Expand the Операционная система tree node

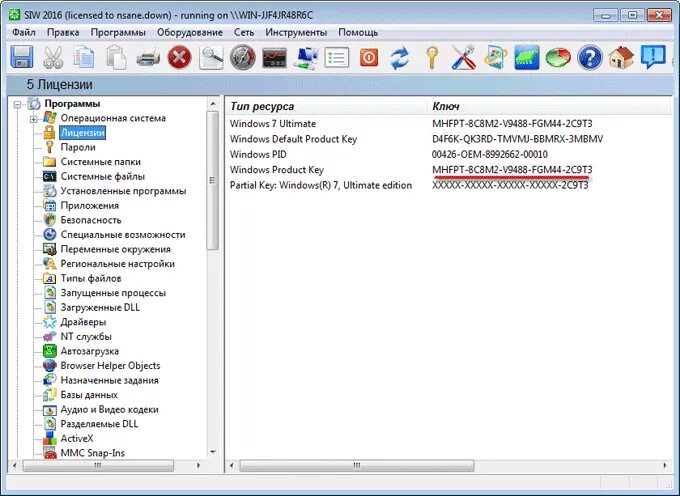coord(33,118)
